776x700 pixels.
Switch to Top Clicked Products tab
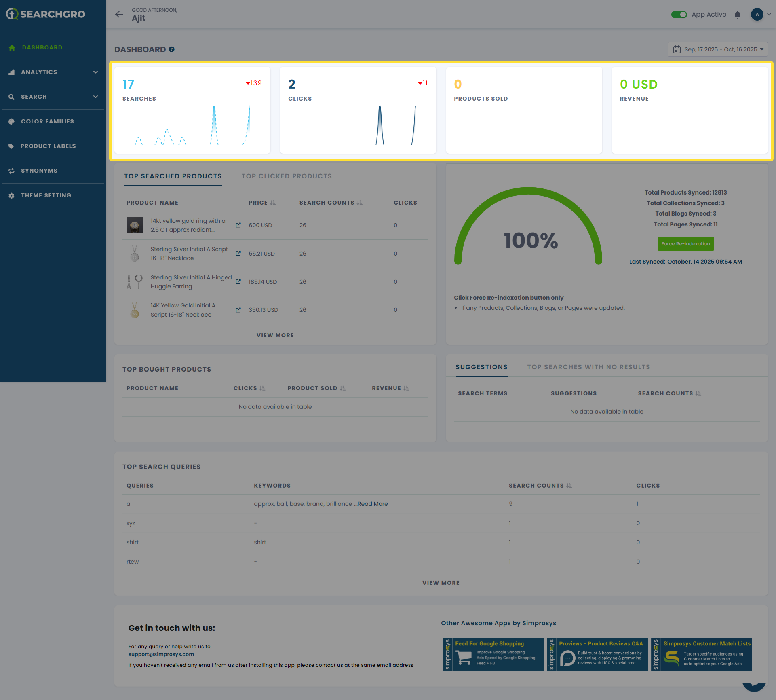click(287, 176)
